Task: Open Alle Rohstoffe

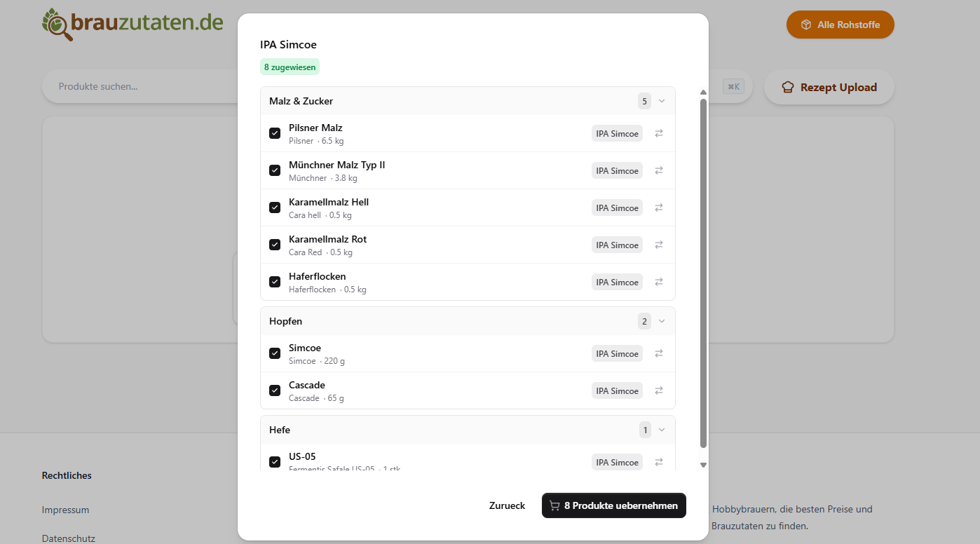Action: point(840,25)
